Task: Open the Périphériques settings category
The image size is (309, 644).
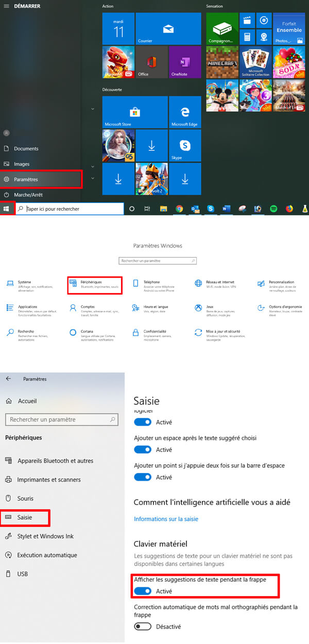Action: pos(95,284)
